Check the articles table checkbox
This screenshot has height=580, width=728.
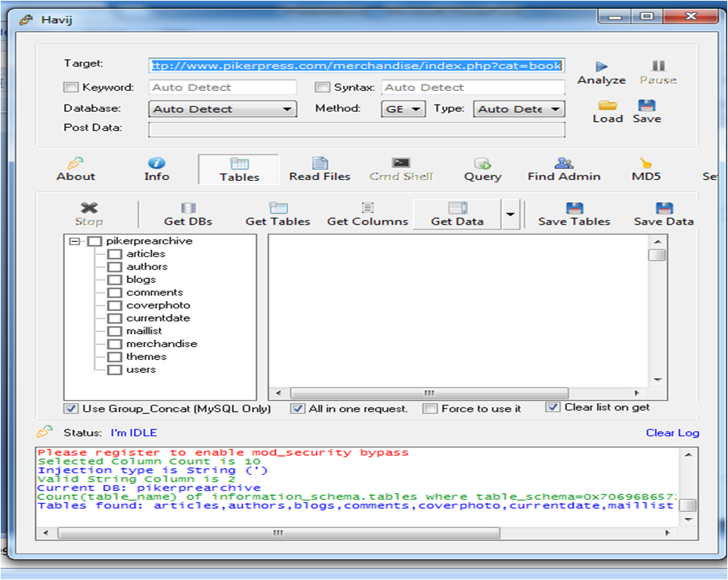click(x=114, y=254)
